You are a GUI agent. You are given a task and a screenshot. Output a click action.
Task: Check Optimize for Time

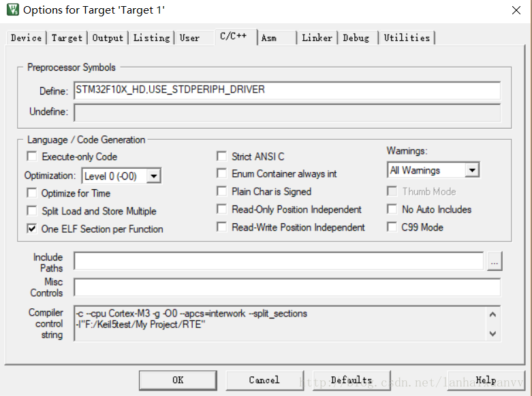click(x=32, y=193)
